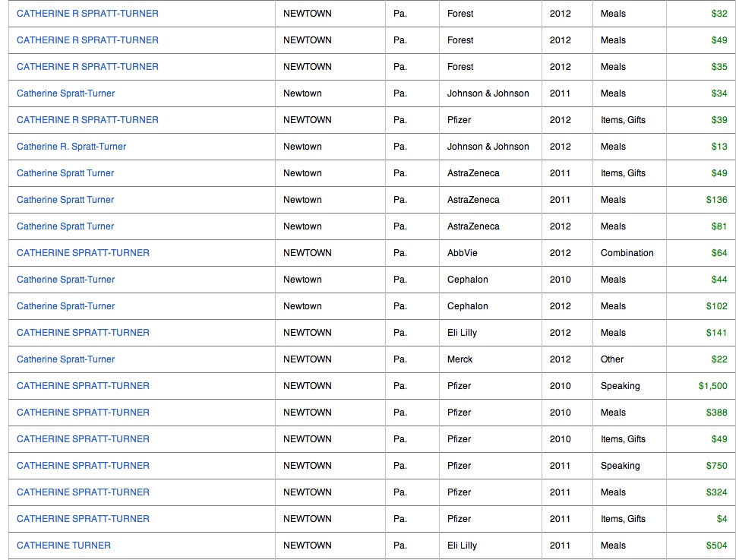Select the $141 amount cell
This screenshot has width=739, height=560.
700,332
